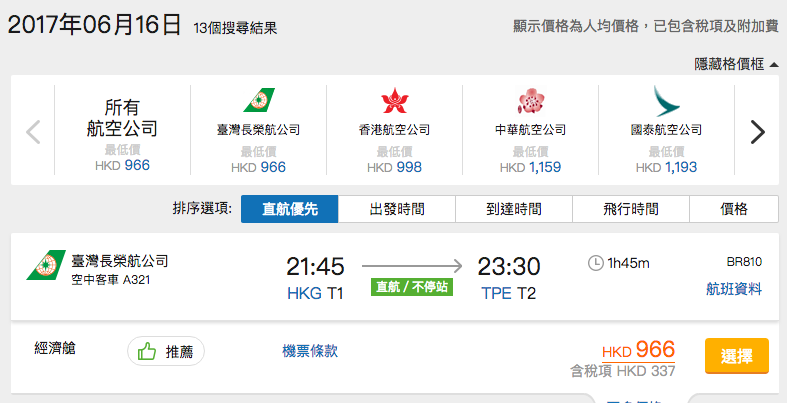Click the thumbs-up 推薦 recommend badge

pos(166,351)
